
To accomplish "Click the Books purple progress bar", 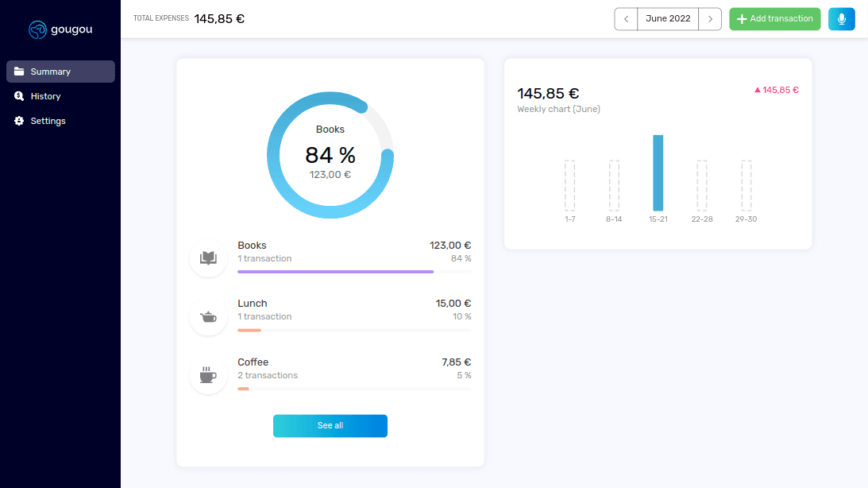I will click(x=335, y=271).
